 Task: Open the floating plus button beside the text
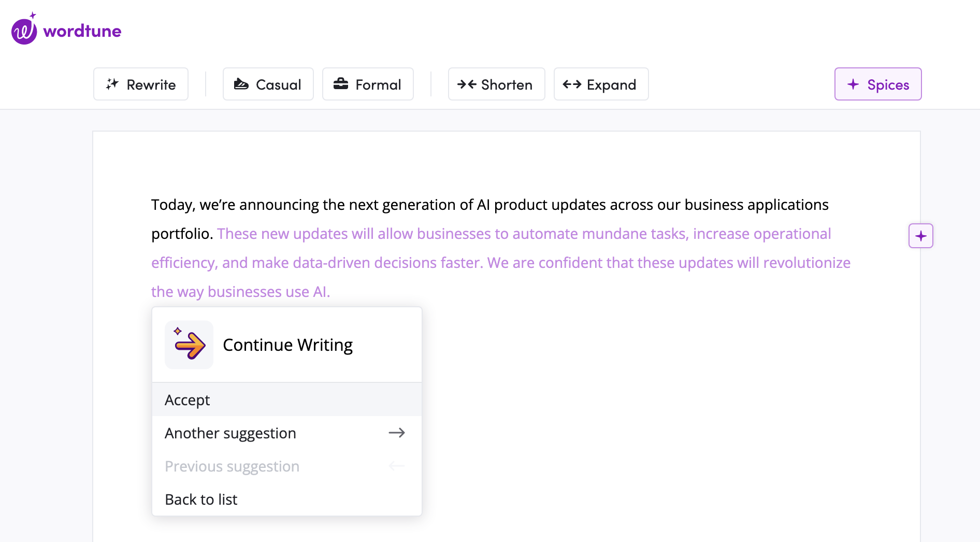pyautogui.click(x=920, y=236)
